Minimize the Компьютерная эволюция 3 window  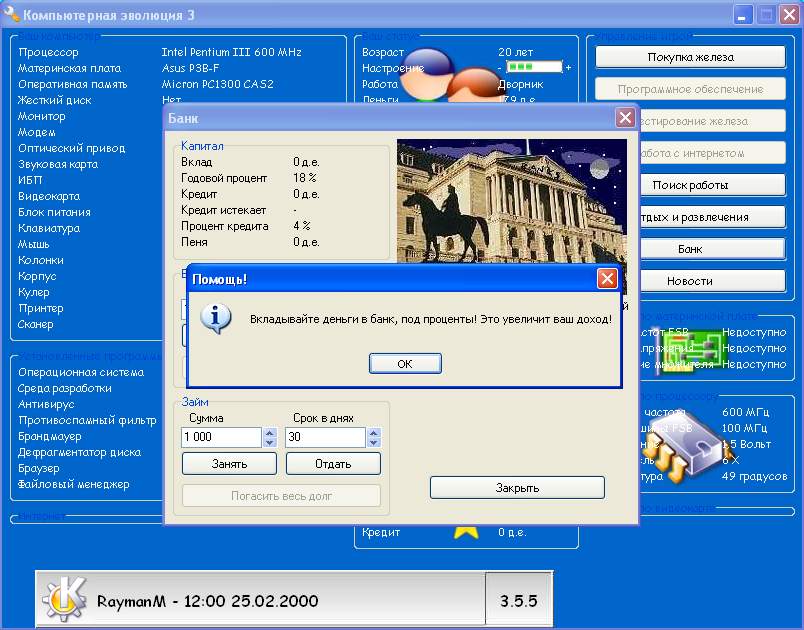tap(742, 15)
